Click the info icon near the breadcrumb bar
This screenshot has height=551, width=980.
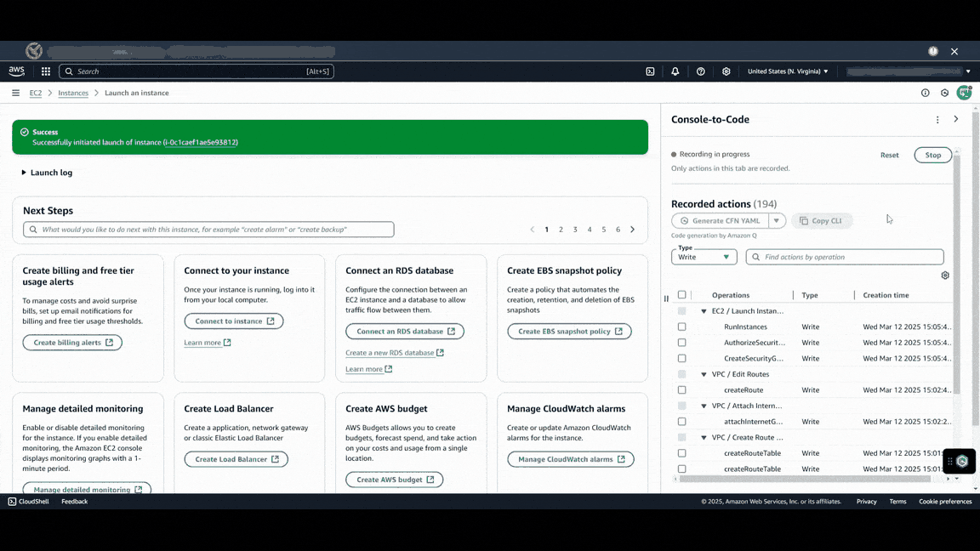click(925, 93)
